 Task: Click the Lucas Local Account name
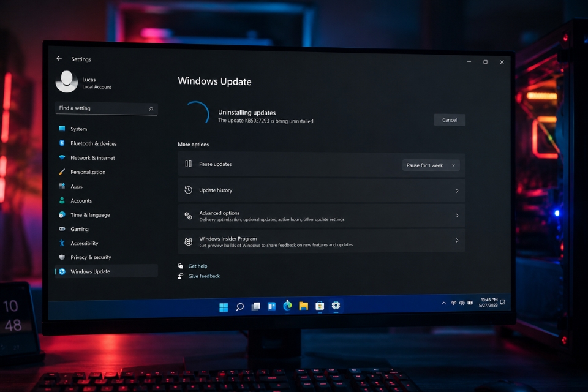[x=96, y=83]
